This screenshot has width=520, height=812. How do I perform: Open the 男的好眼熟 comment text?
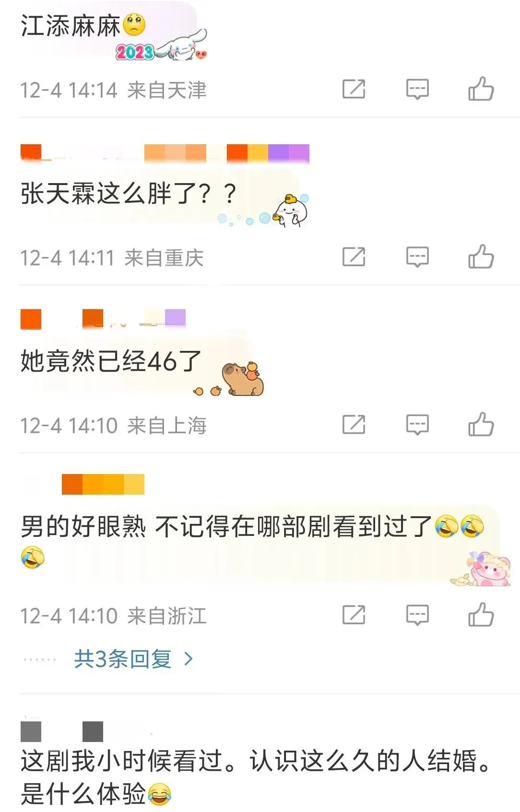tap(253, 542)
